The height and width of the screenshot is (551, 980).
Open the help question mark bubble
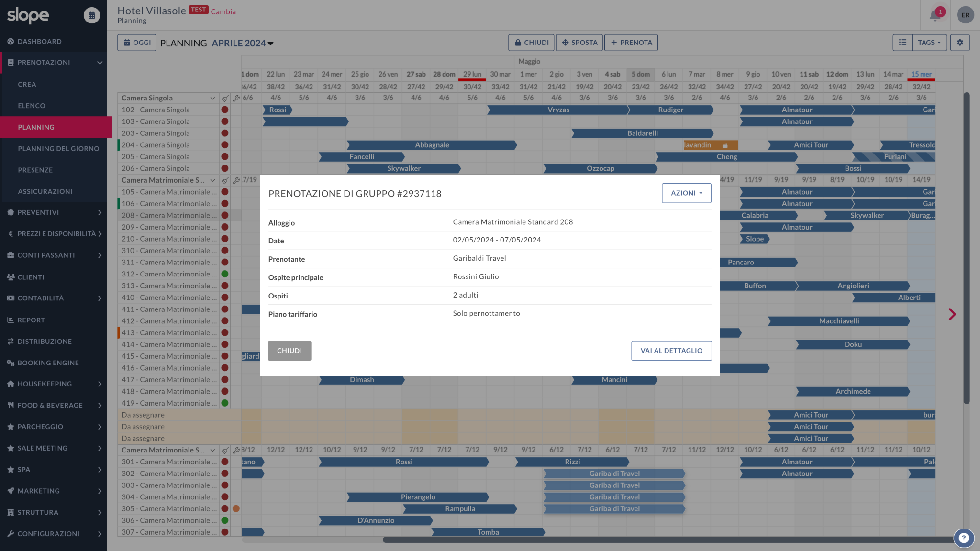[x=963, y=538]
